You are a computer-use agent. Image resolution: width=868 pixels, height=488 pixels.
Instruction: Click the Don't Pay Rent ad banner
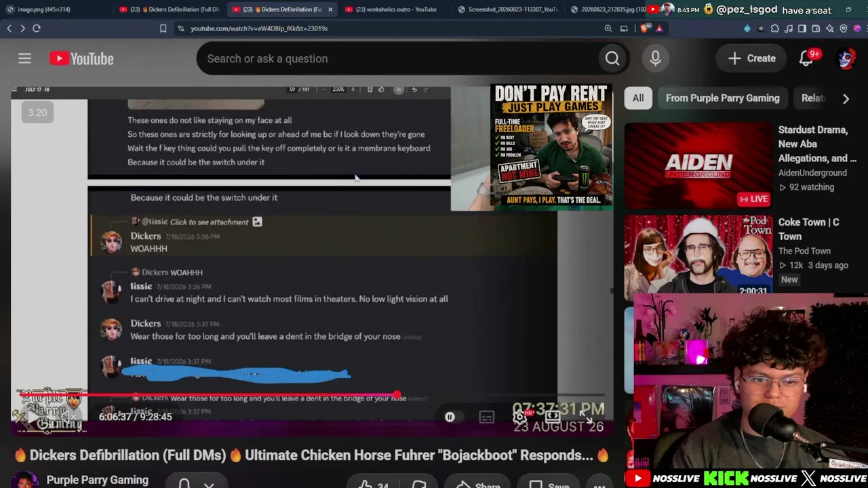(x=551, y=145)
